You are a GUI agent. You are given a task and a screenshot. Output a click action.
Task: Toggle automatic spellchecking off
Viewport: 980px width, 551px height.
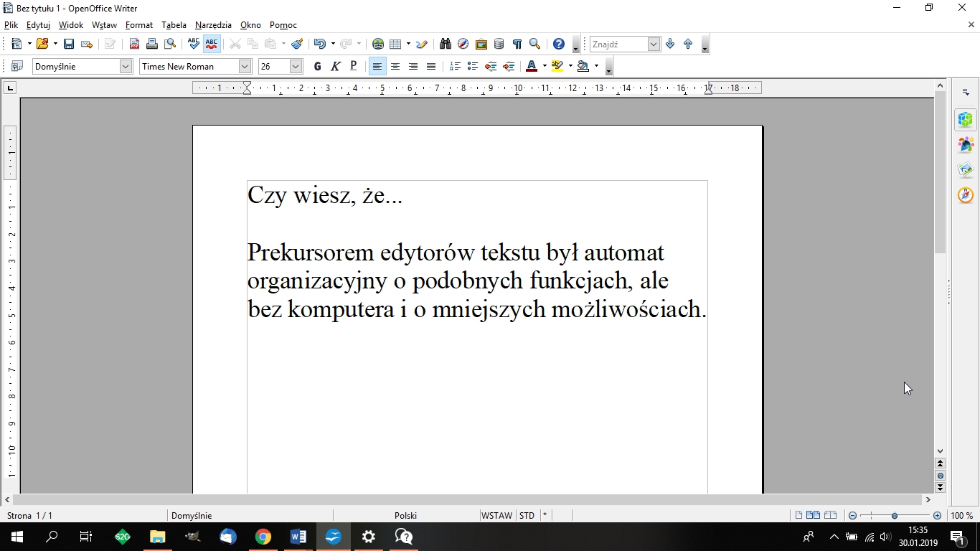tap(211, 44)
